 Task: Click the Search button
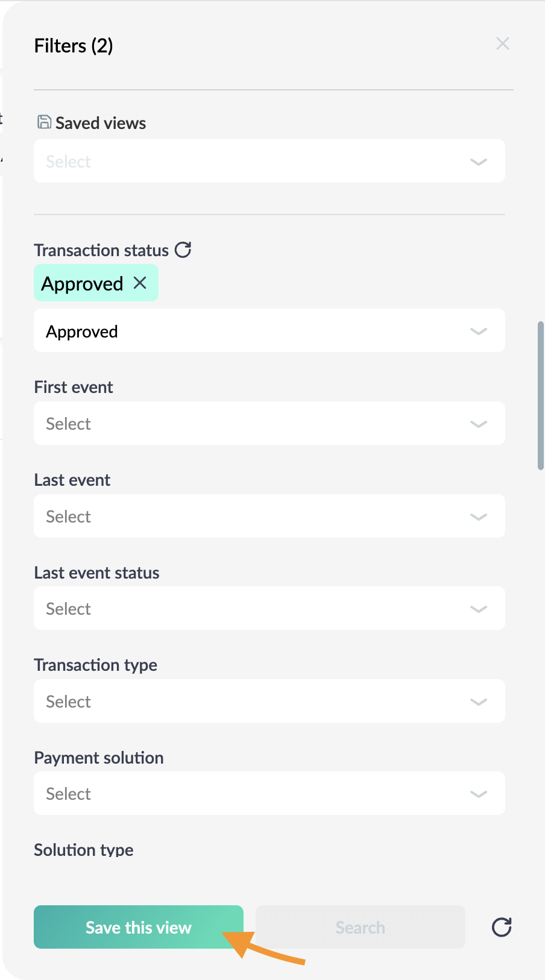coord(361,927)
